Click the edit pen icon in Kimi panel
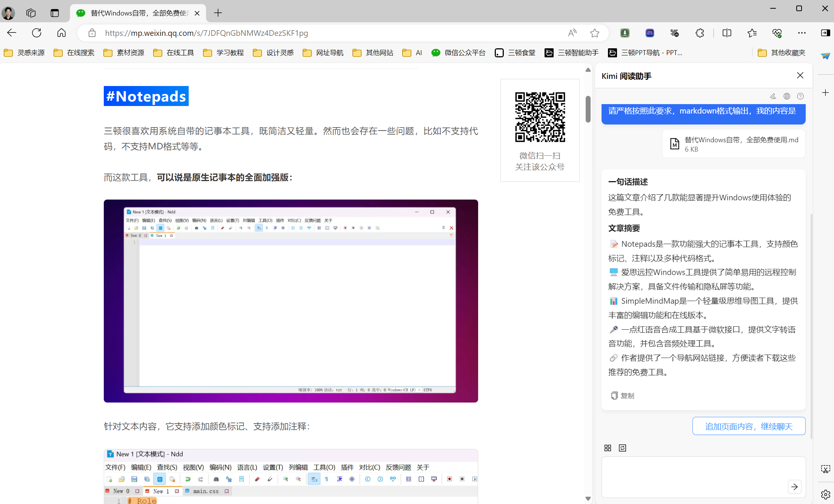This screenshot has width=834, height=504. click(x=773, y=96)
